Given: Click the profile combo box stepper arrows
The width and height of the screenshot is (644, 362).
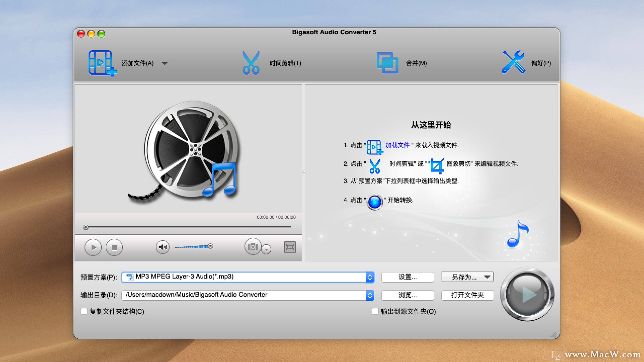Looking at the screenshot, I should 370,277.
